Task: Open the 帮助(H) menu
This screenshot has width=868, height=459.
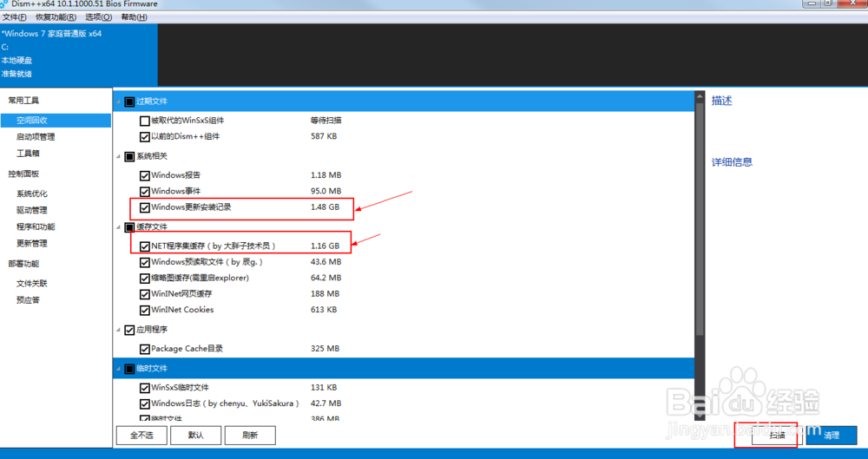Action: coord(134,17)
